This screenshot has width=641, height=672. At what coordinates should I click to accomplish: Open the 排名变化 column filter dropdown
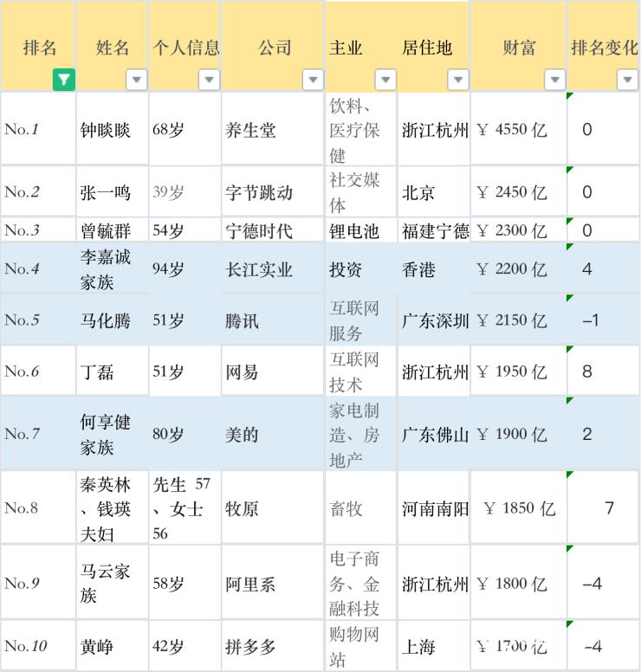pos(627,80)
